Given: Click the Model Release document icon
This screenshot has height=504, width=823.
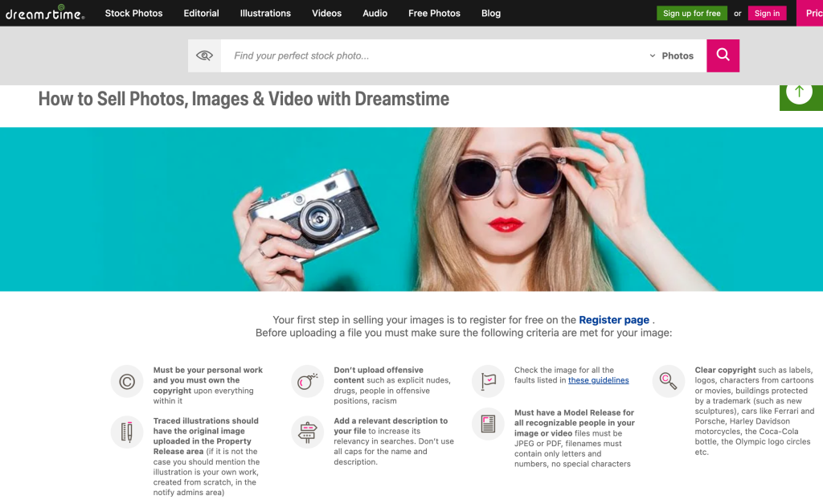Looking at the screenshot, I should (488, 424).
